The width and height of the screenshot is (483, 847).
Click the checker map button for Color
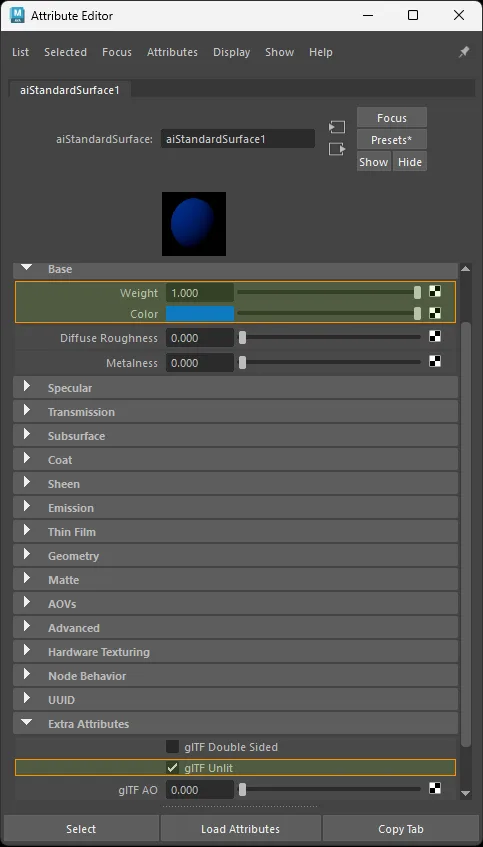click(434, 313)
